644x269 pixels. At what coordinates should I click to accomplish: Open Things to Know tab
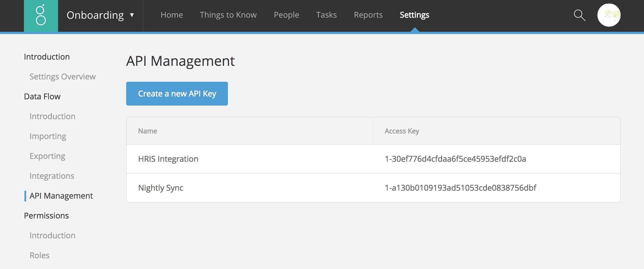[228, 15]
